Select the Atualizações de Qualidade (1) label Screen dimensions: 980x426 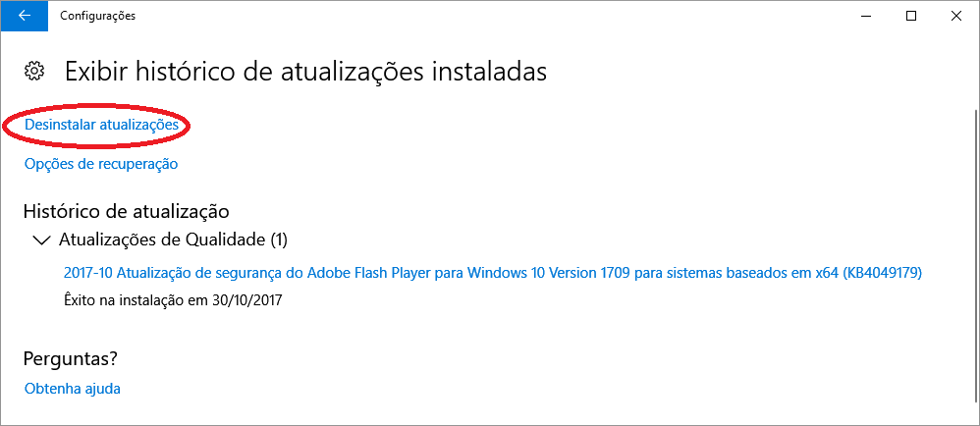pyautogui.click(x=173, y=240)
